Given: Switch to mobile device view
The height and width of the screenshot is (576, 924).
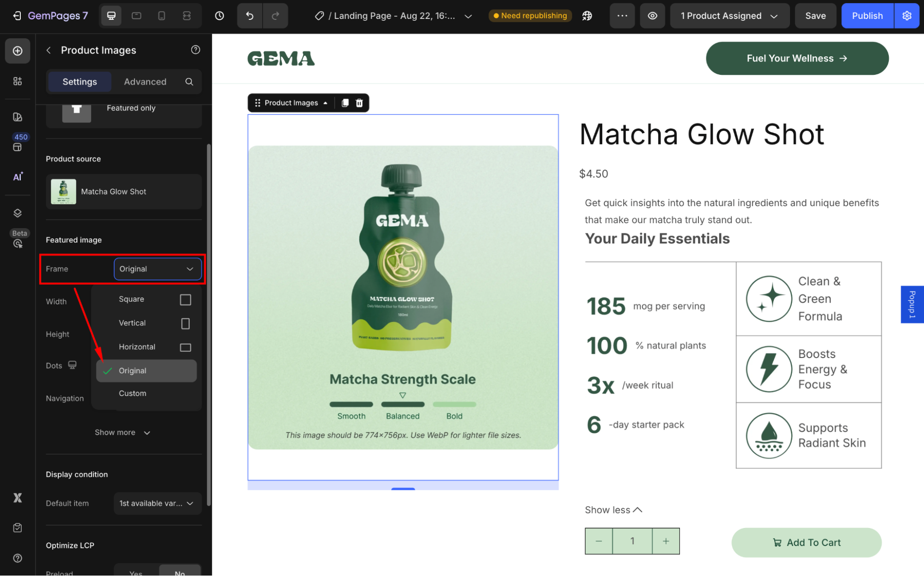Looking at the screenshot, I should 161,16.
